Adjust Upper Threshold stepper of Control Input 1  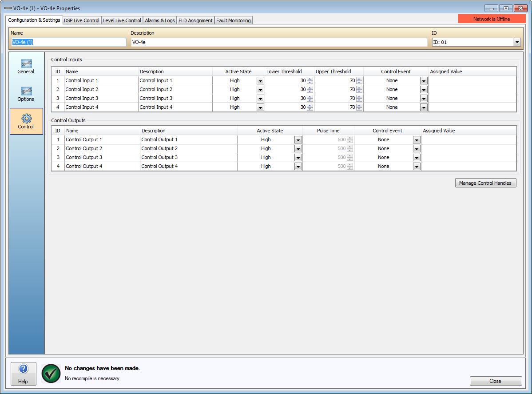point(359,81)
